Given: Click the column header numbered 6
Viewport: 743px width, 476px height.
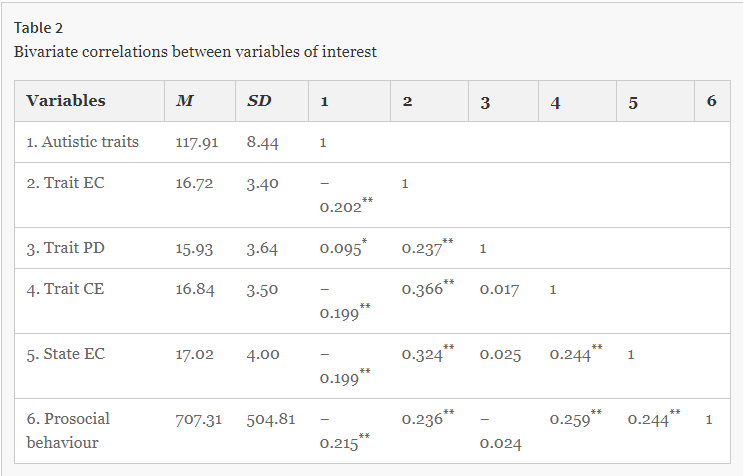Looking at the screenshot, I should tap(711, 101).
